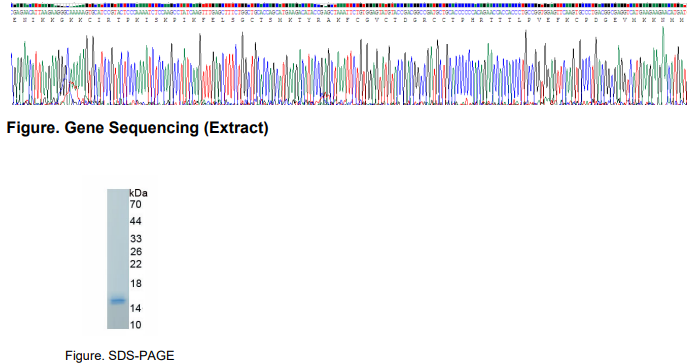This screenshot has width=697, height=363.
Task: Click the "Figure. SDS-PAGE" caption
Action: (x=120, y=355)
